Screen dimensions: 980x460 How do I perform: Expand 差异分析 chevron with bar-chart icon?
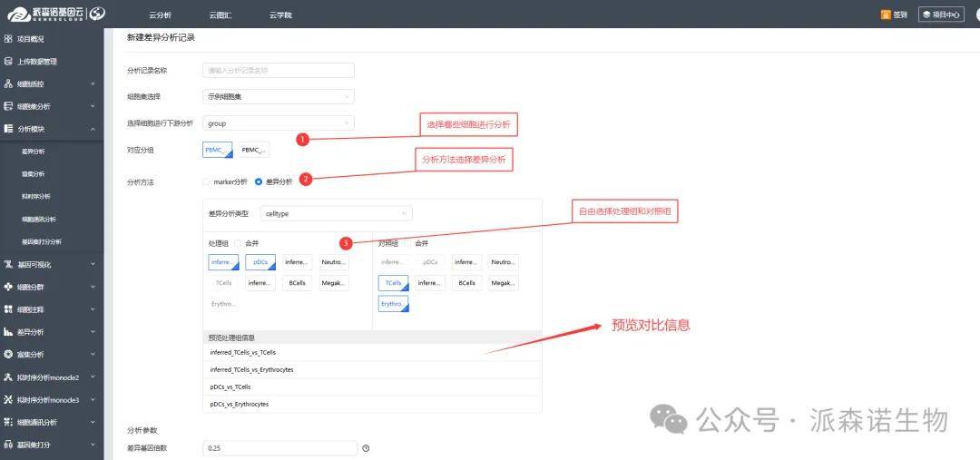point(93,332)
